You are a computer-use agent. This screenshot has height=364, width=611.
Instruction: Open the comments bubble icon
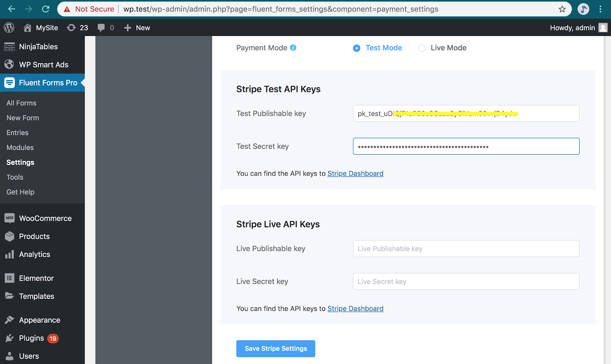point(101,28)
